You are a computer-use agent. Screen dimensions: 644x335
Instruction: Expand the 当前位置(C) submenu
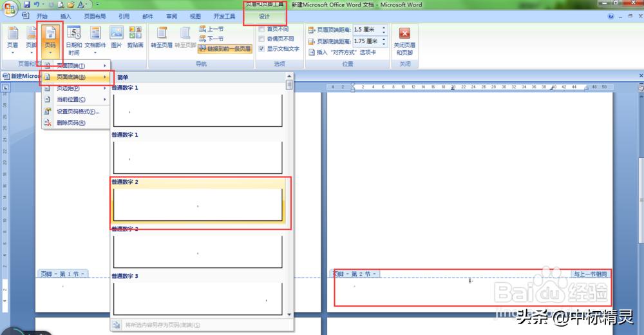[76, 99]
